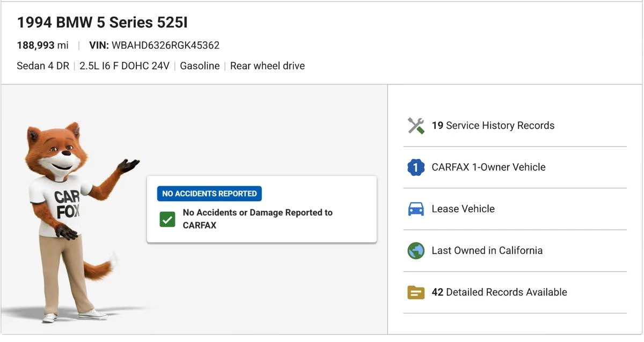Click the NO ACCIDENTS REPORTED badge
Viewport: 644px width, 342px height.
[x=209, y=193]
